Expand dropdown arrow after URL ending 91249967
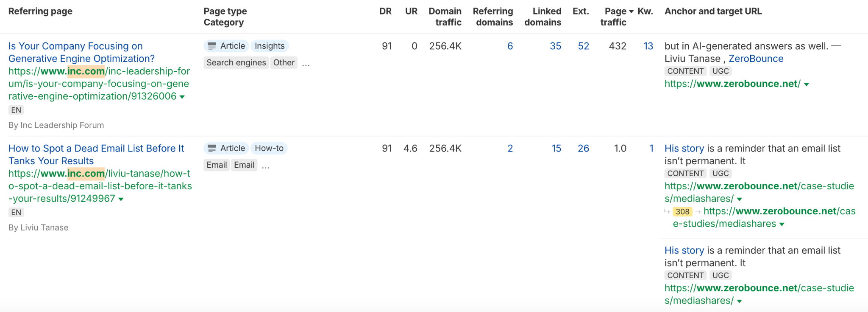Image resolution: width=868 pixels, height=312 pixels. [x=121, y=199]
